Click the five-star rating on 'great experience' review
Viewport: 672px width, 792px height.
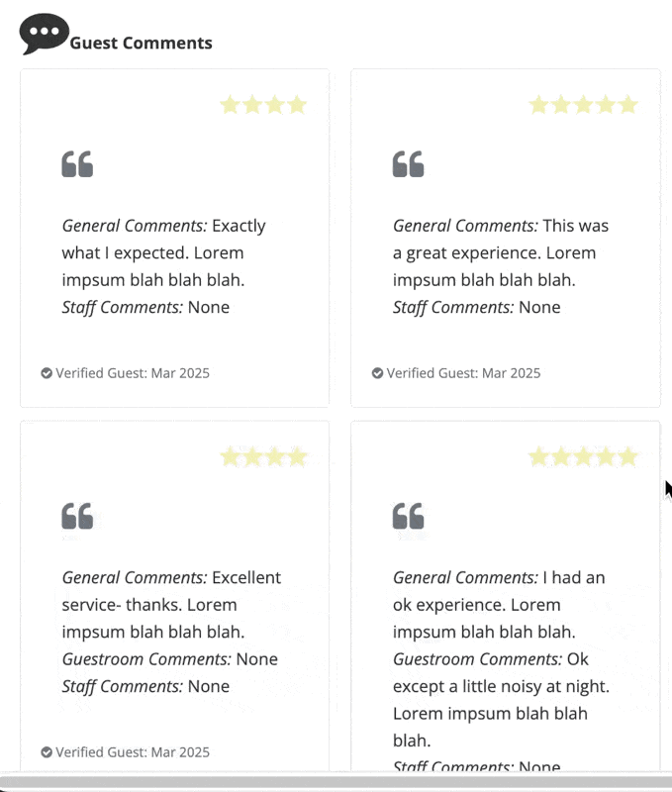click(583, 105)
